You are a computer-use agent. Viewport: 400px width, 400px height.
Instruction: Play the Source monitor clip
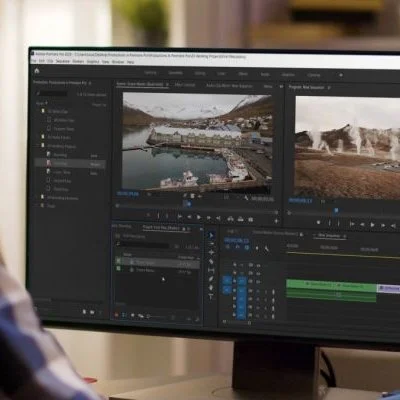[199, 218]
